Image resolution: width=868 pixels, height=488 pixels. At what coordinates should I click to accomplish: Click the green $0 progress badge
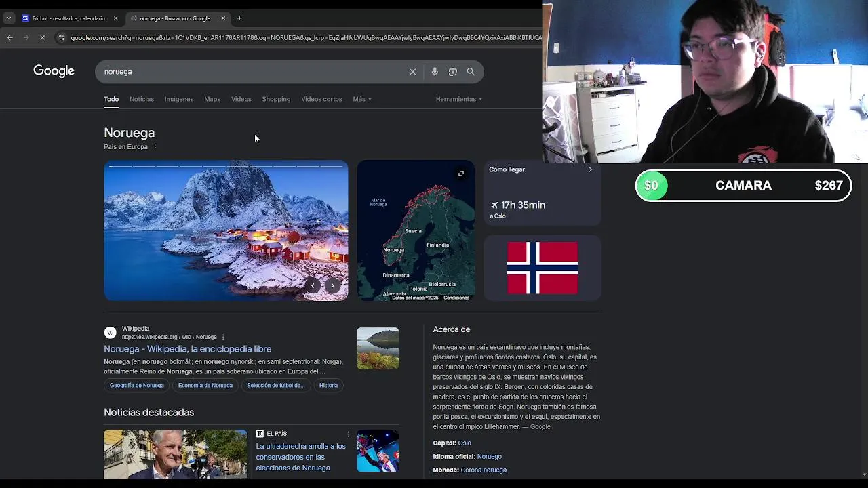click(651, 186)
